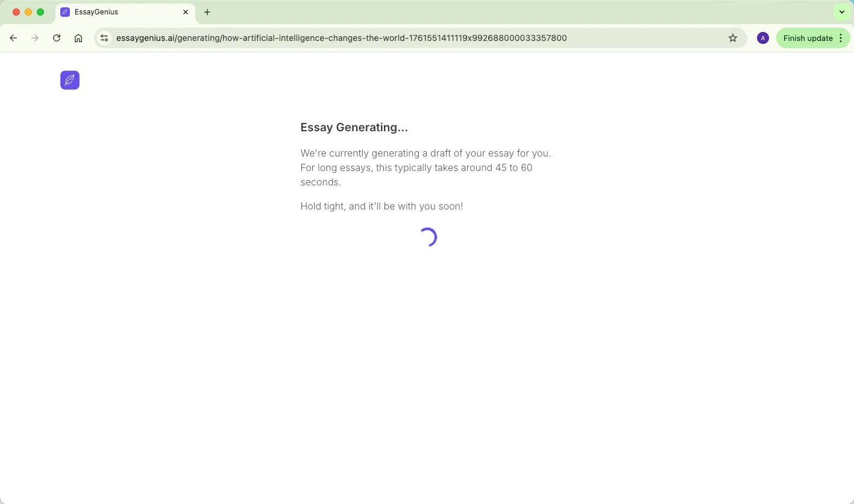Open the browser options three-dot menu
Viewport: 854px width, 504px height.
(841, 38)
